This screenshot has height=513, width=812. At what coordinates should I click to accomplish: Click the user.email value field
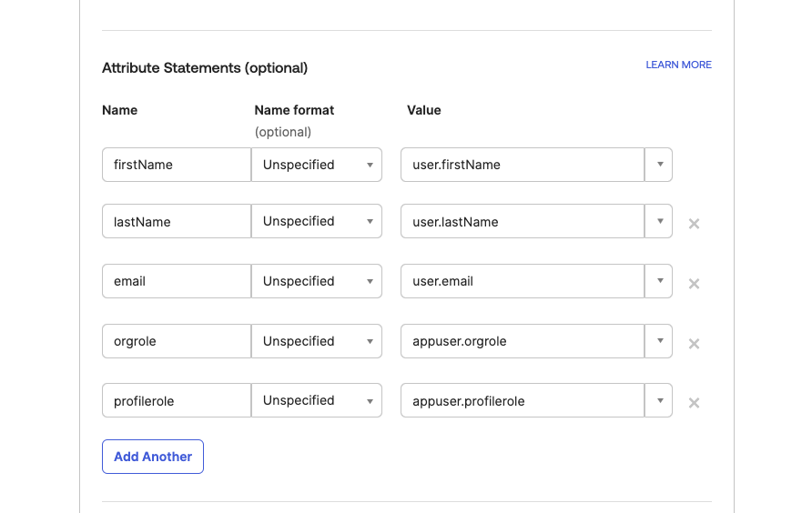[522, 281]
